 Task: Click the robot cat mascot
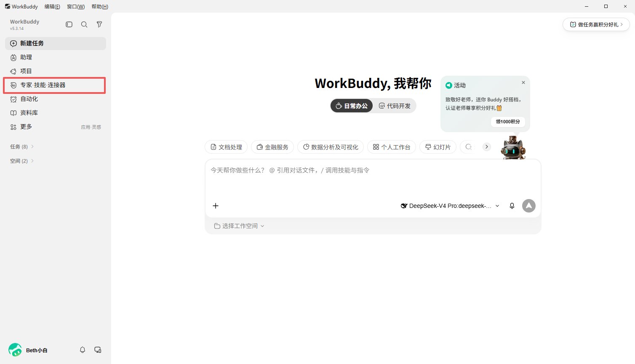(513, 147)
